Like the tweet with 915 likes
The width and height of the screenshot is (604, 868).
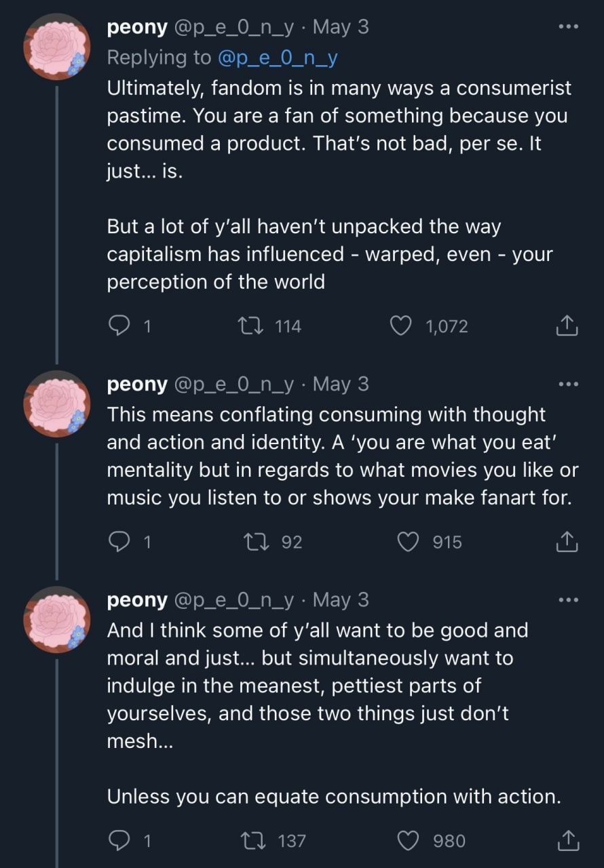pos(409,542)
